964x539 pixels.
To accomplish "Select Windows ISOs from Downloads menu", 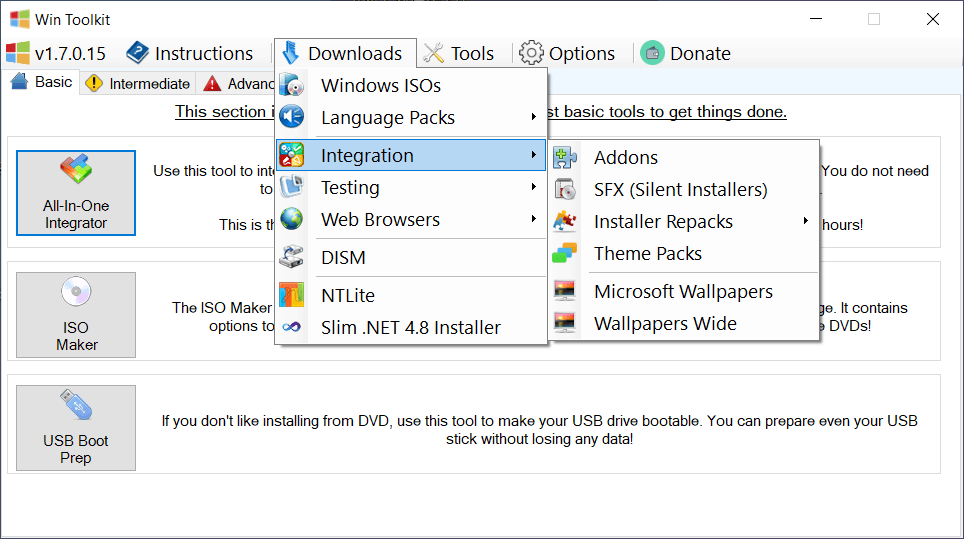I will click(411, 85).
